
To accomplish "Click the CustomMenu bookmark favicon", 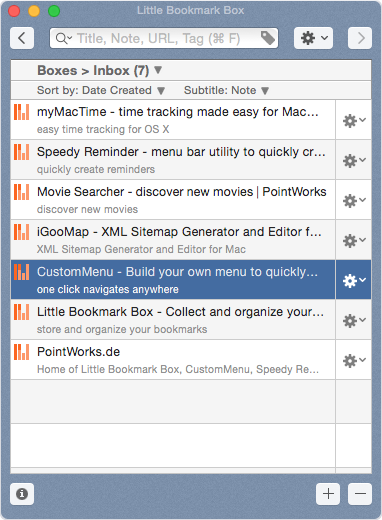I will (22, 272).
